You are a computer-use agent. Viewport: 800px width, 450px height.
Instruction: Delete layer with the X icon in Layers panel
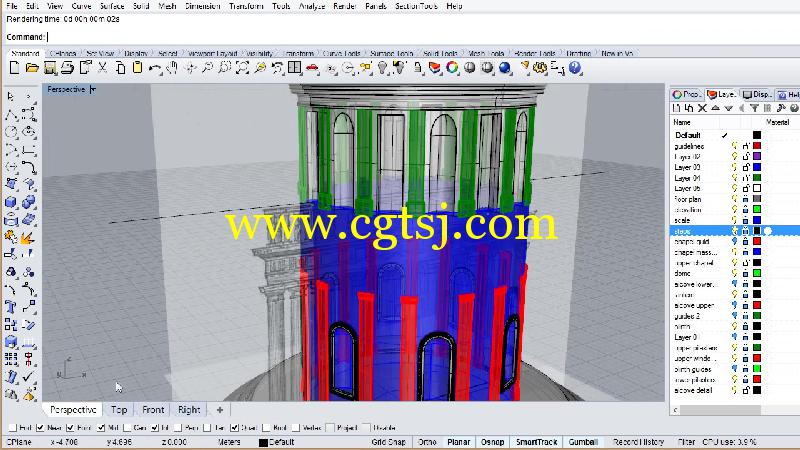point(702,108)
